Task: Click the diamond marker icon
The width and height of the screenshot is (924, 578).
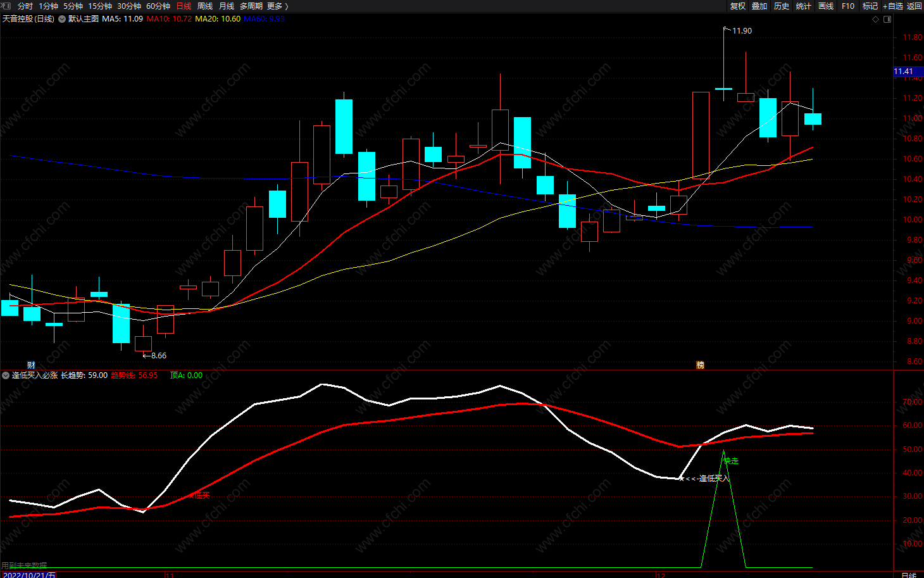Action: 876,19
